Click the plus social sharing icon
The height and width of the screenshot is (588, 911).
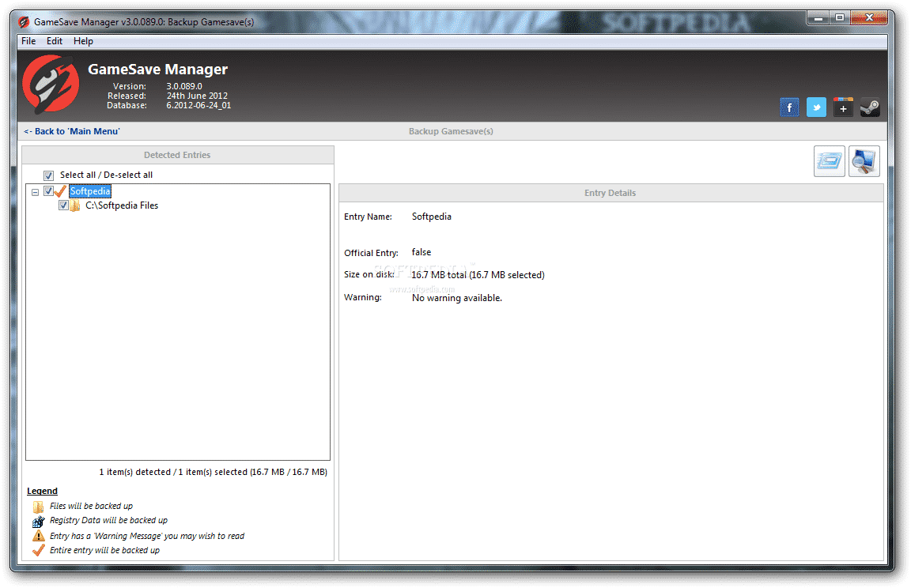843,107
